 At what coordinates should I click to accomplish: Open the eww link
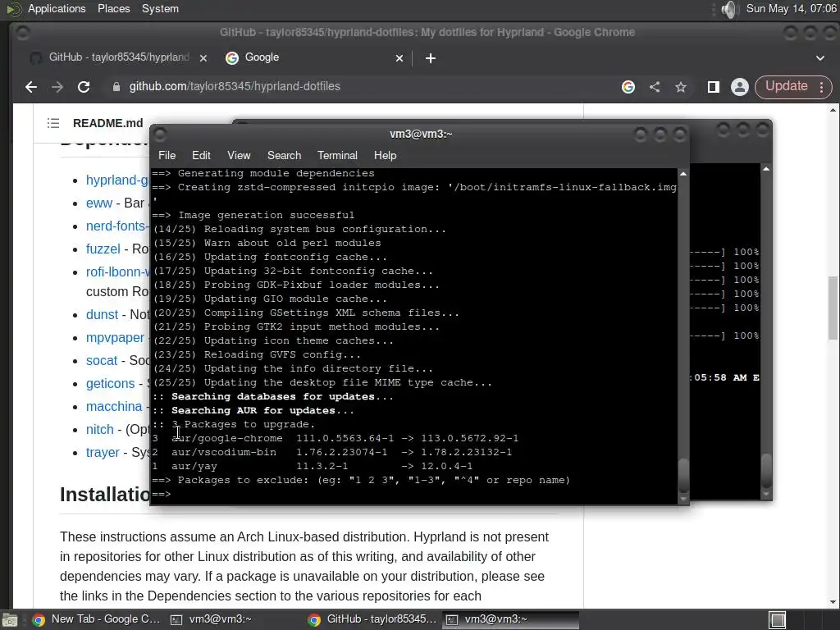click(x=99, y=203)
